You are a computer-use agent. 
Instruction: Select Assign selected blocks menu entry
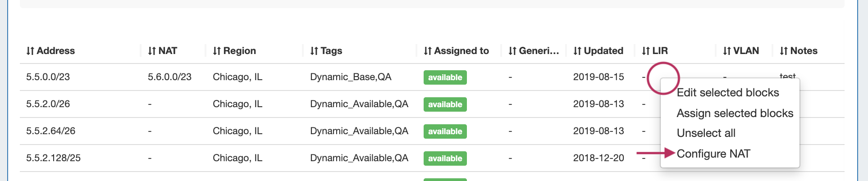(735, 113)
